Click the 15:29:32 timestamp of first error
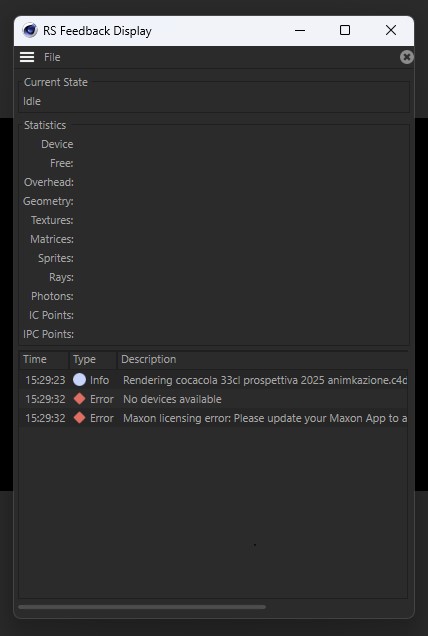 click(x=45, y=399)
